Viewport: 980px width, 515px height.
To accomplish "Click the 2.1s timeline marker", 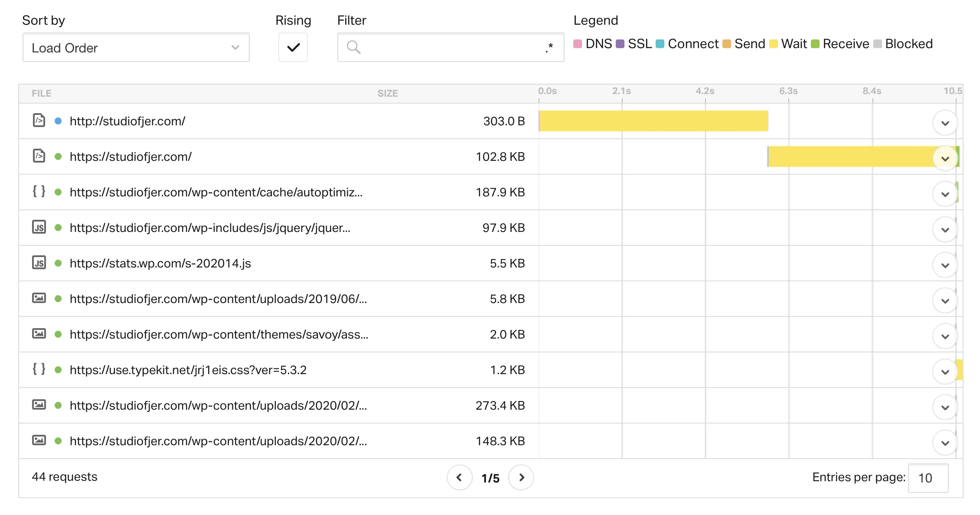I will coord(621,91).
